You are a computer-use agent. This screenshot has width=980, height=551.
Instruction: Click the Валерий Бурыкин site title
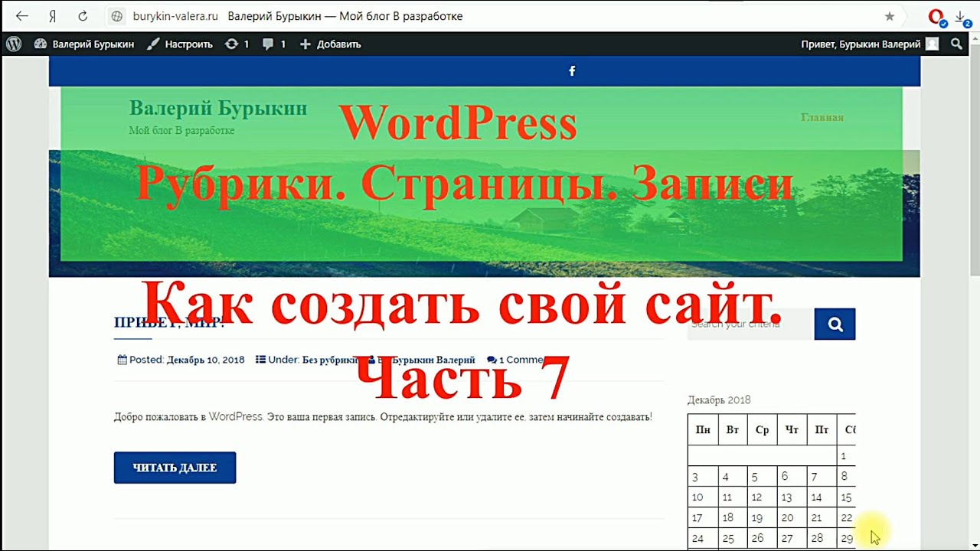coord(218,109)
